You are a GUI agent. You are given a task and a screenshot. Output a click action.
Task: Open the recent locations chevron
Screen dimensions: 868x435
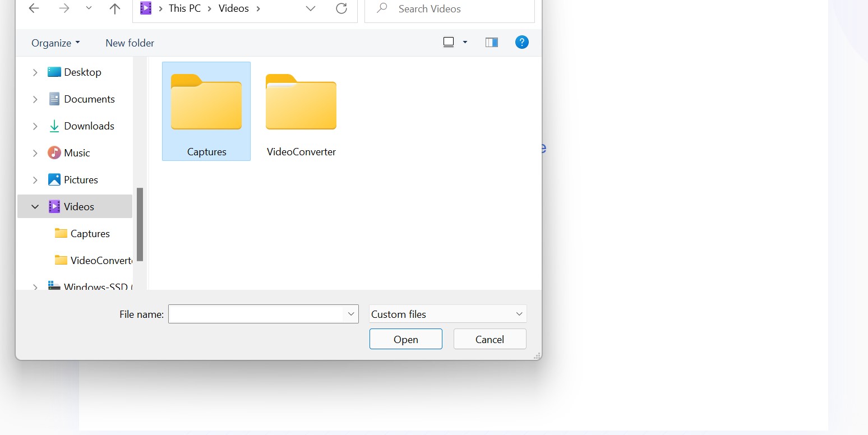click(x=89, y=8)
